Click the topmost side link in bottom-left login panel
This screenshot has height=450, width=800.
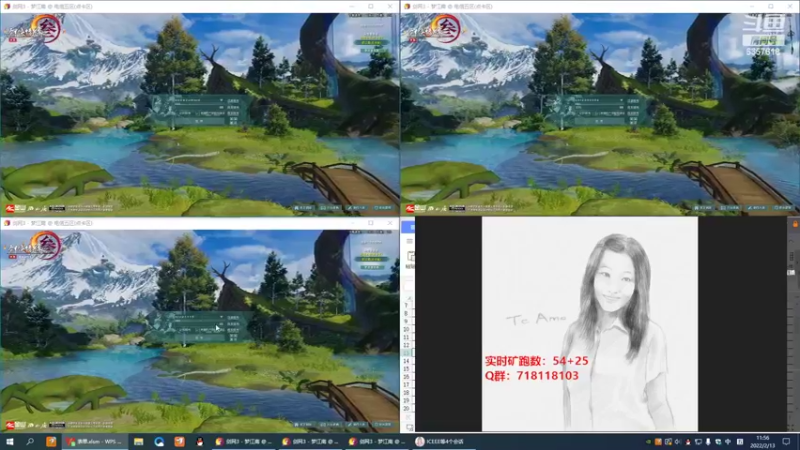pyautogui.click(x=233, y=318)
